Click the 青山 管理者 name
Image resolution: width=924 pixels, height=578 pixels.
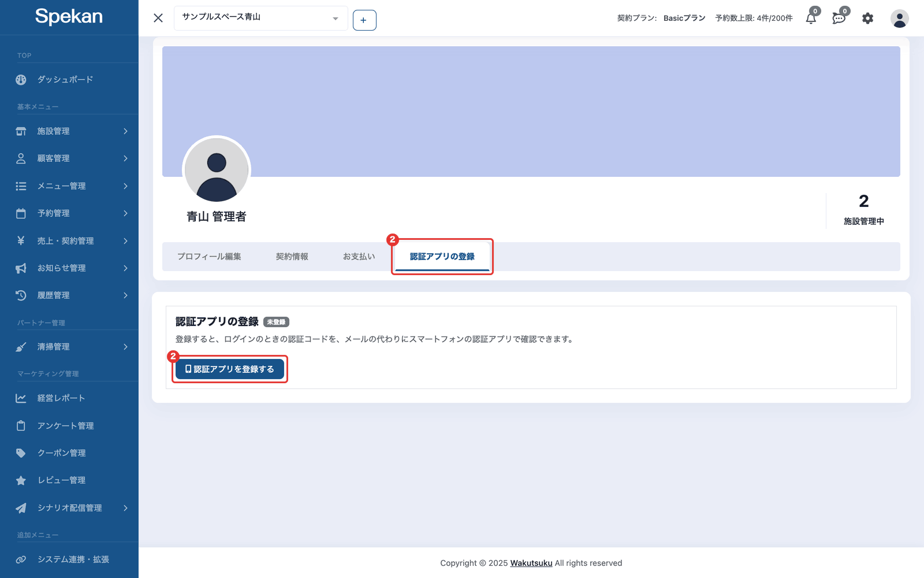pyautogui.click(x=217, y=217)
